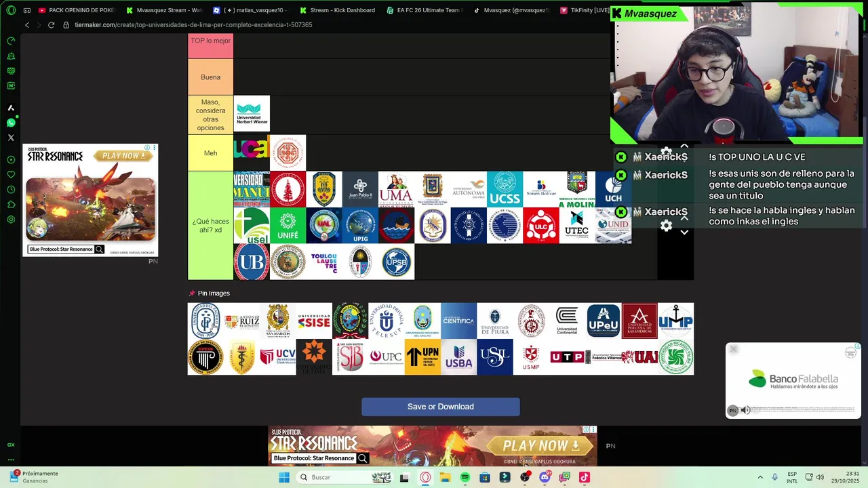
Task: Close the Banco Falabella video ad
Action: pos(733,349)
